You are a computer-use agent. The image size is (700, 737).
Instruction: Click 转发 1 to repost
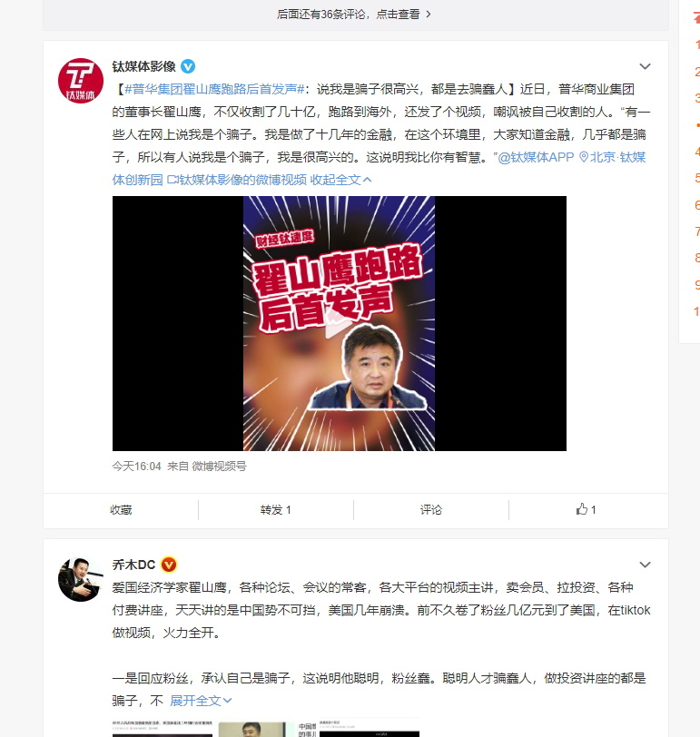[275, 510]
